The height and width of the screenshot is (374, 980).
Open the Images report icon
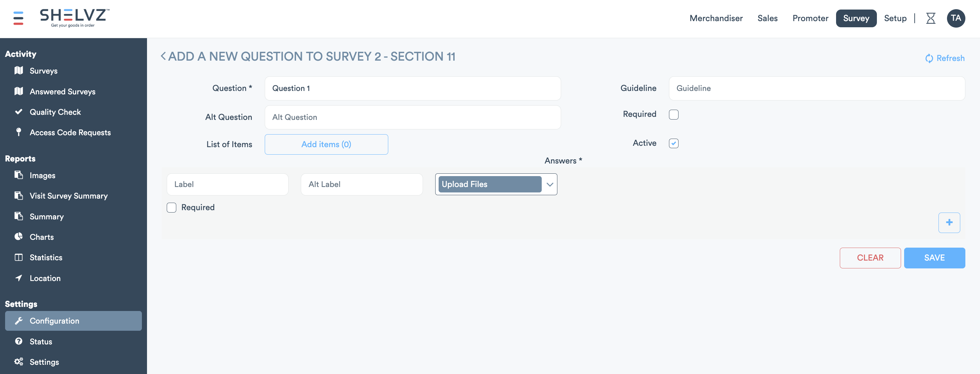point(18,175)
